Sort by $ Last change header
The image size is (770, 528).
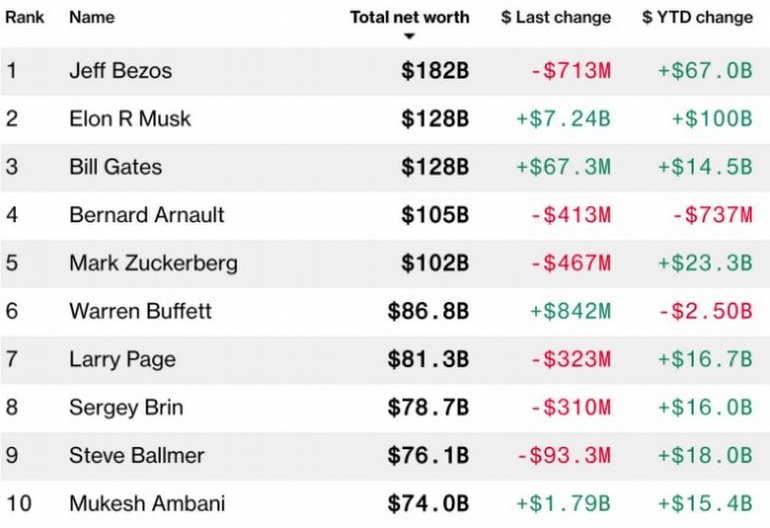pyautogui.click(x=555, y=17)
